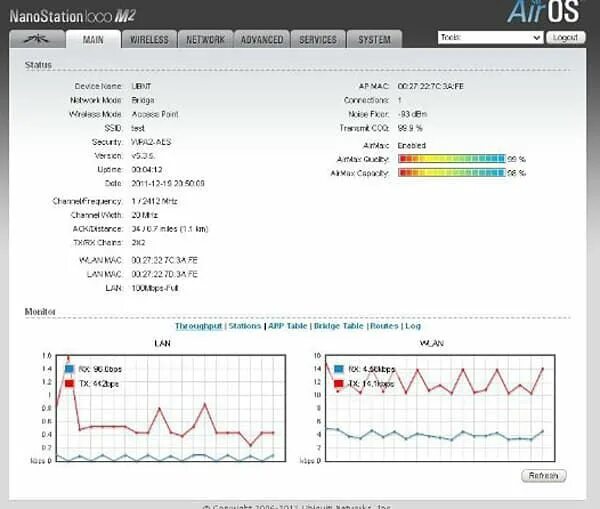This screenshot has width=600, height=509.
Task: Select the LAN MAC address value
Action: pos(165,274)
